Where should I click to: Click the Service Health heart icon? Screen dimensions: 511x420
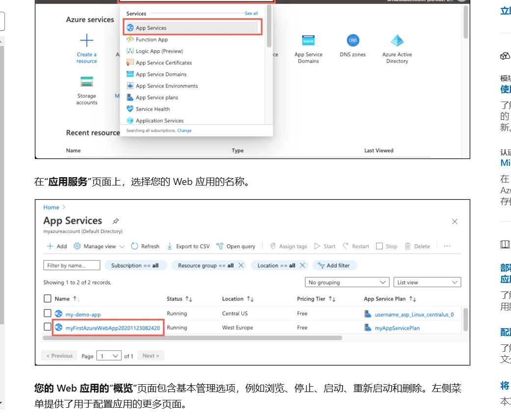click(x=130, y=109)
